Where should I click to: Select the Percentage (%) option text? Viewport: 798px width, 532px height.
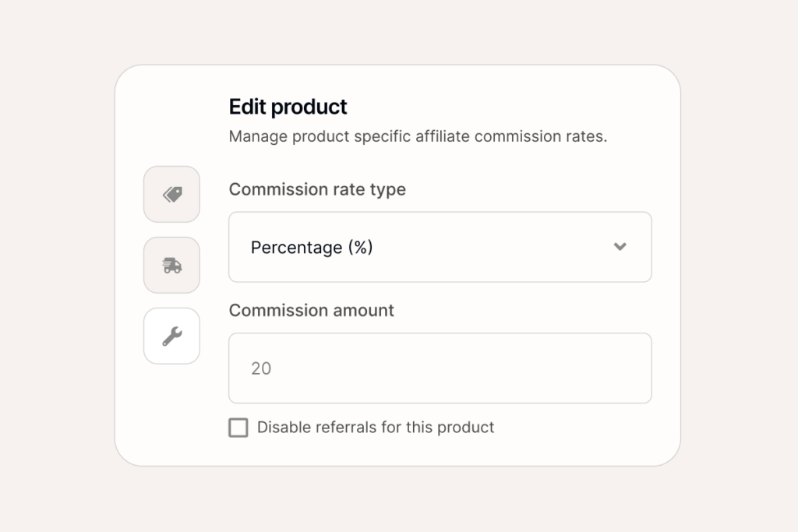tap(312, 247)
